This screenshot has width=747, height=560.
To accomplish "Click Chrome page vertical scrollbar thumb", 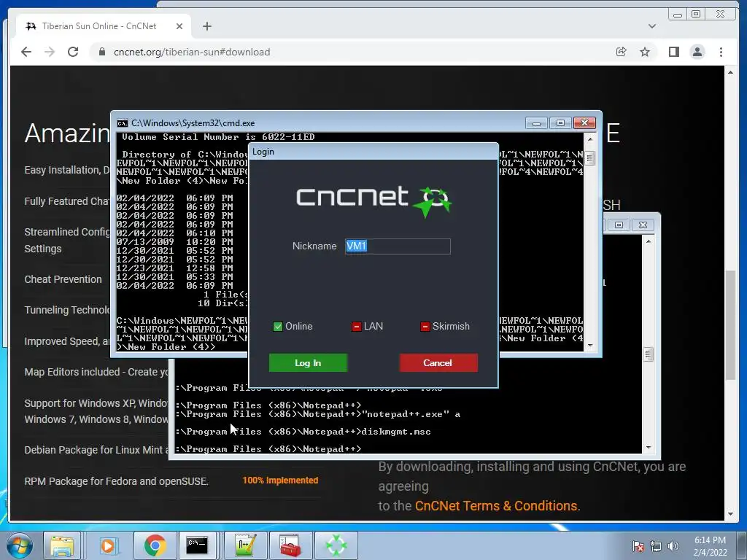I will tap(731, 324).
